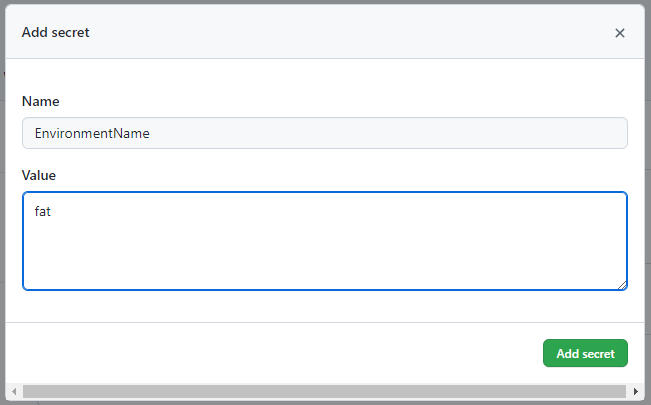Image resolution: width=651 pixels, height=405 pixels.
Task: Click the scroll left arrow
Action: tap(13, 390)
